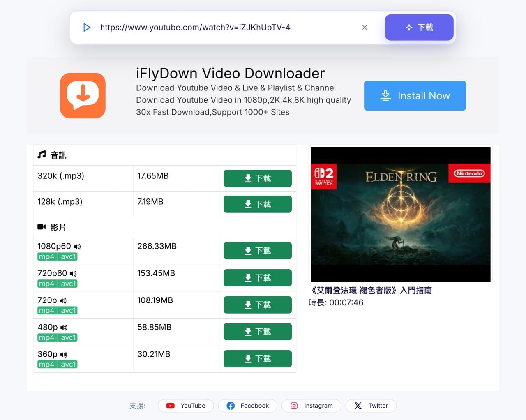Click the duration text 00:07:46
Screen dimensions: 526x420
(346, 302)
